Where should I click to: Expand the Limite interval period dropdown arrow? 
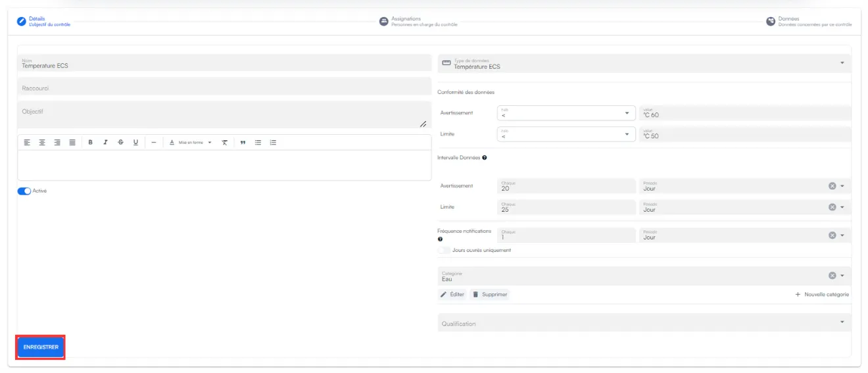point(842,207)
